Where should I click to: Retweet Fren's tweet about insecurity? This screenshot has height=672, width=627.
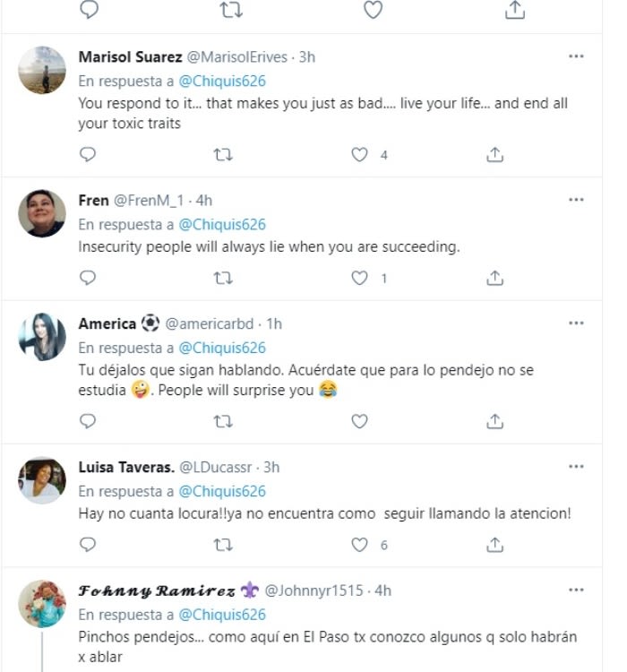pos(223,278)
